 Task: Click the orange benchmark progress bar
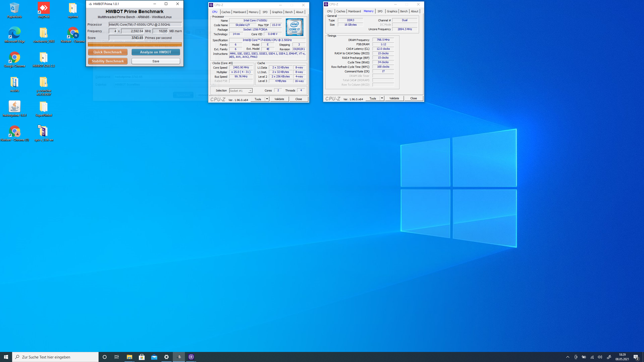point(135,44)
